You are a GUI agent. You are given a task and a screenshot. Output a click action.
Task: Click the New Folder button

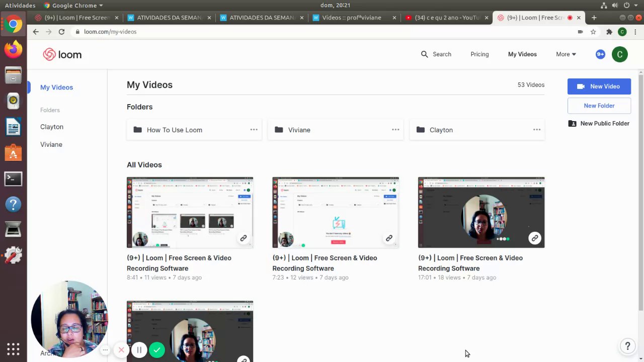tap(599, 106)
